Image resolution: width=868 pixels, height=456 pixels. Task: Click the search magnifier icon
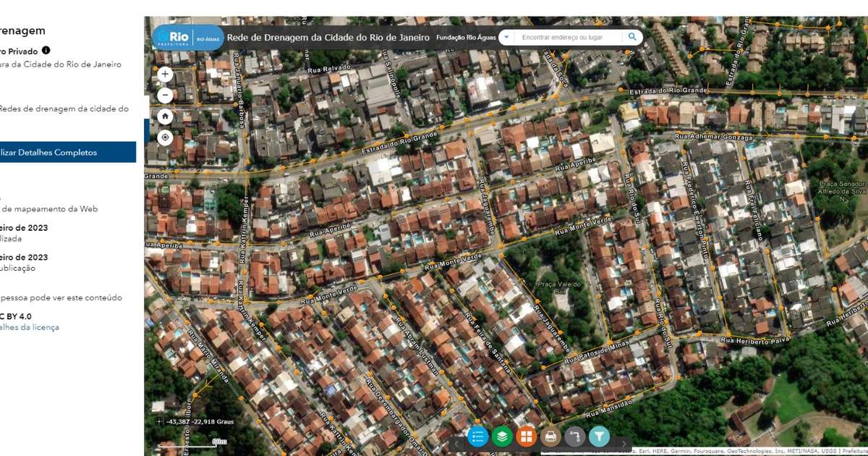632,36
